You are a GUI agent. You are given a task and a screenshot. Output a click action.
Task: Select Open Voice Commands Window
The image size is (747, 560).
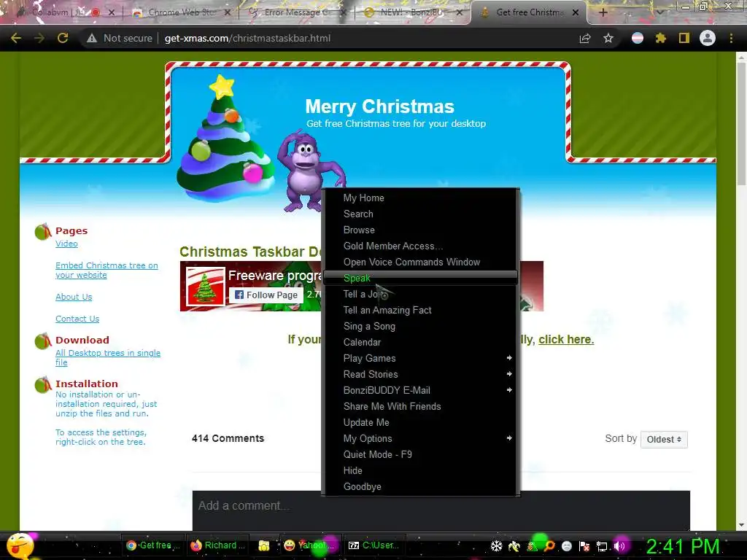coord(421,262)
